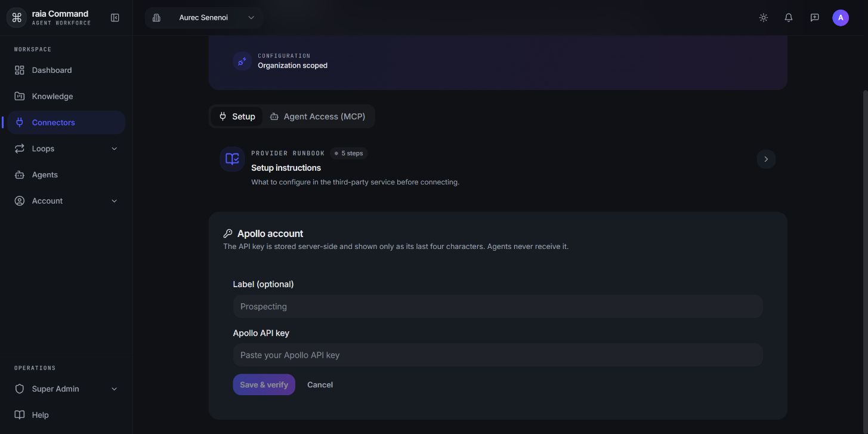
Task: Open the Aurec Senenoi organization dropdown
Action: click(203, 18)
